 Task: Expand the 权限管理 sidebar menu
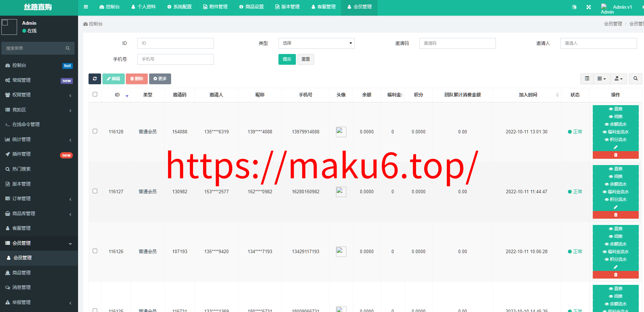pos(39,95)
